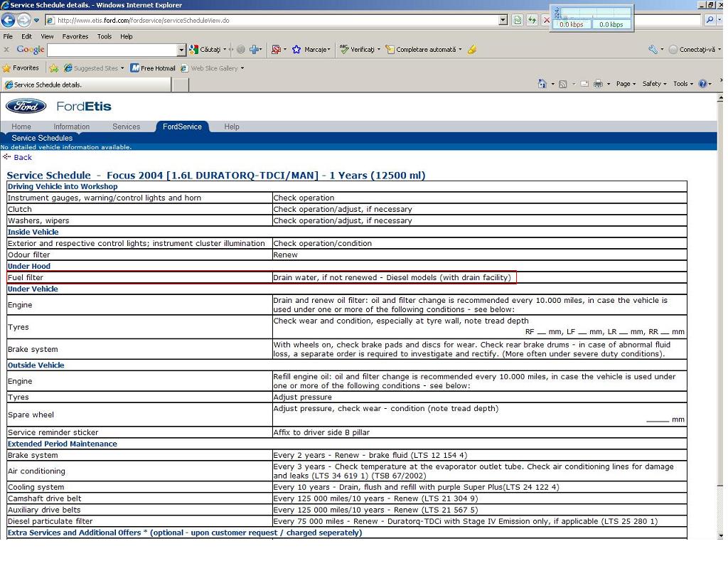Click the Google toolbar wrench settings icon
This screenshot has height=583, width=728.
[x=653, y=50]
